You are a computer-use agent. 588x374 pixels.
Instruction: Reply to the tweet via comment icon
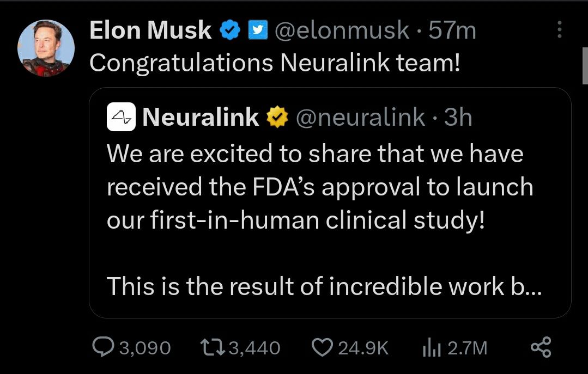point(101,348)
